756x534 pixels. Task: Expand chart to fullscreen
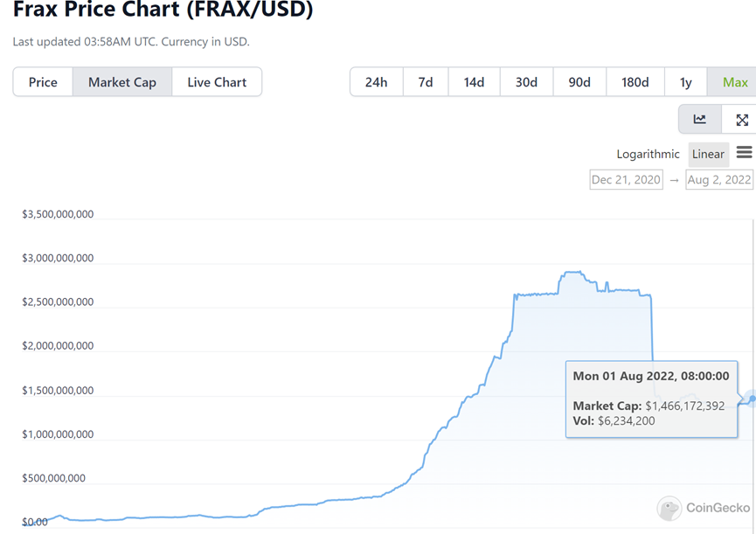(x=741, y=120)
